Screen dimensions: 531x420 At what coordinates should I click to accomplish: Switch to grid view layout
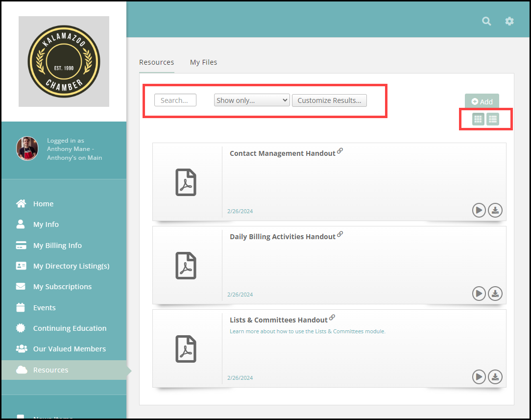478,119
